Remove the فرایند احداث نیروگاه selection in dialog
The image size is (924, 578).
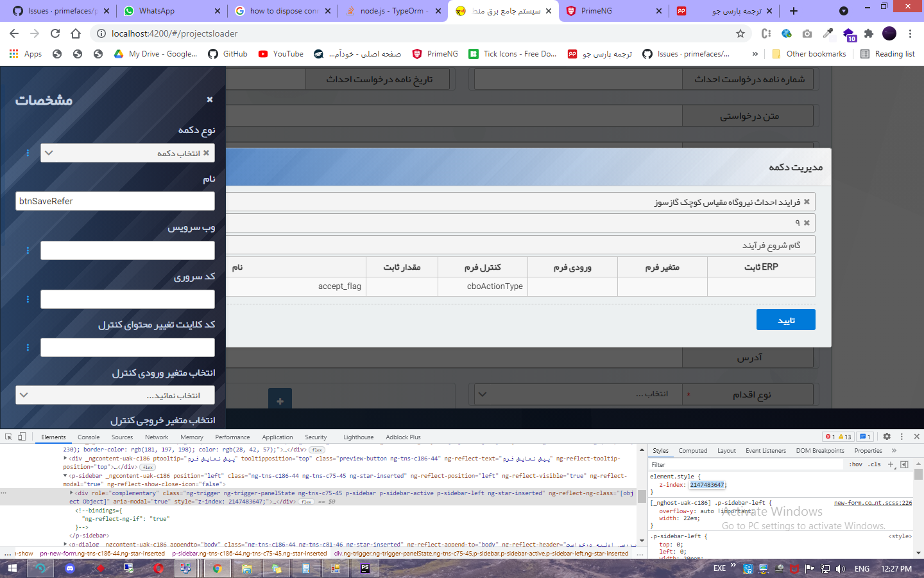(807, 202)
